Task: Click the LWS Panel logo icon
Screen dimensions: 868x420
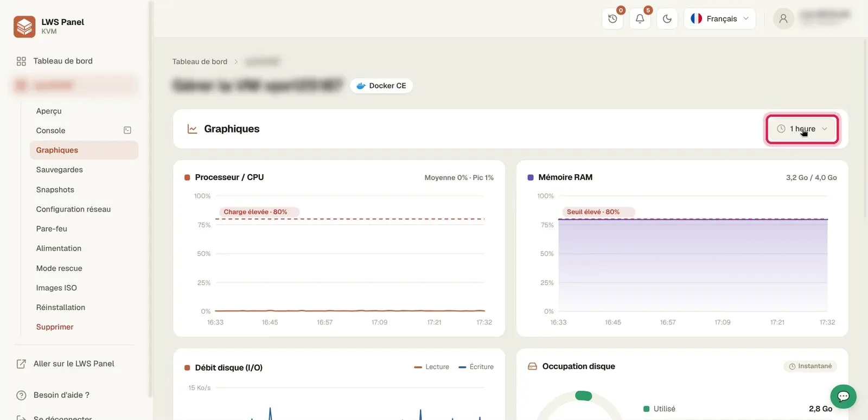Action: pos(24,27)
